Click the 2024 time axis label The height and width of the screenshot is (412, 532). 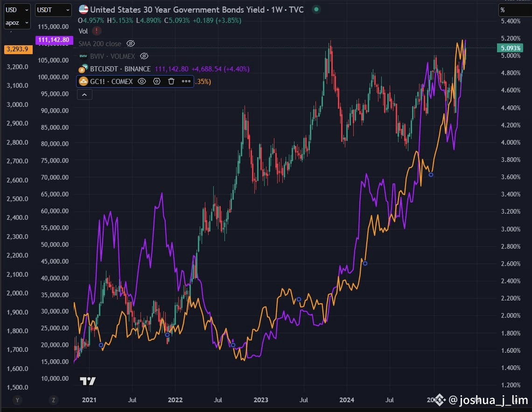point(346,400)
